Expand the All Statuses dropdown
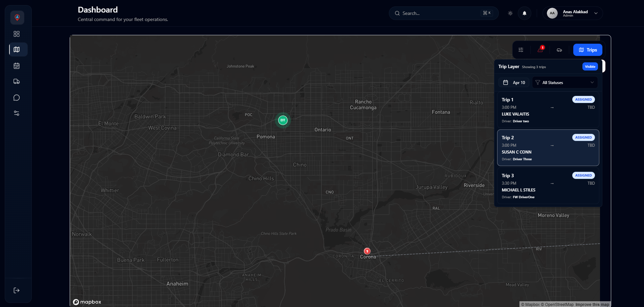This screenshot has height=307, width=644. [564, 82]
